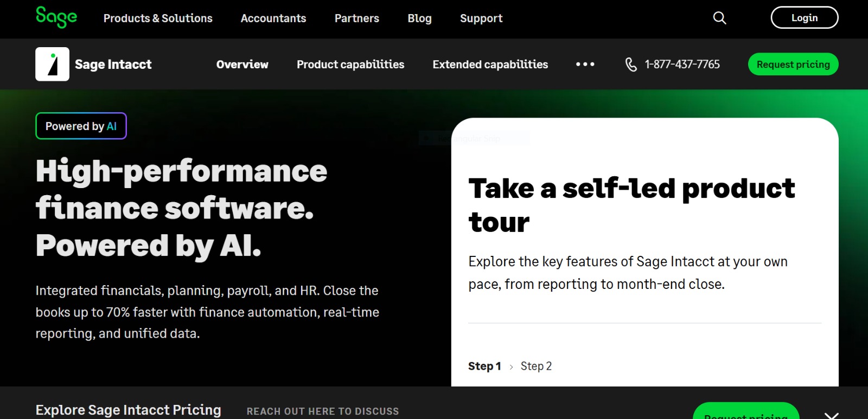
Task: Go to the Blog link
Action: tap(419, 18)
